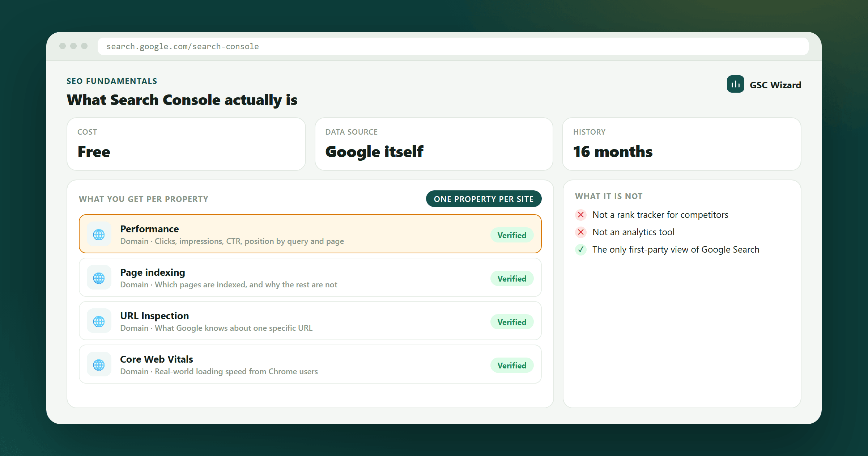
Task: Click the Verified badge on Core Web Vitals row
Action: (x=512, y=366)
